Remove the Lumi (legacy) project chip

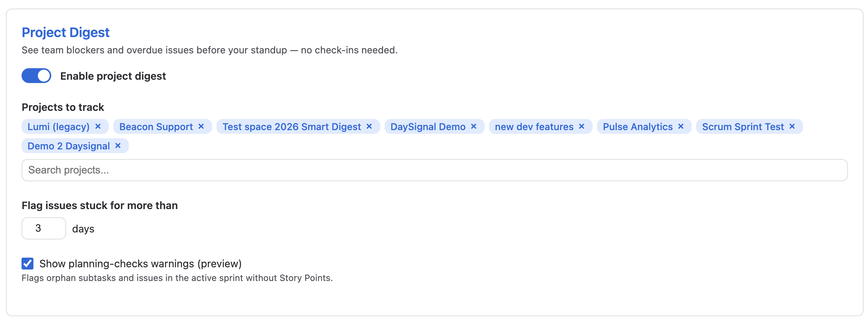(x=98, y=126)
